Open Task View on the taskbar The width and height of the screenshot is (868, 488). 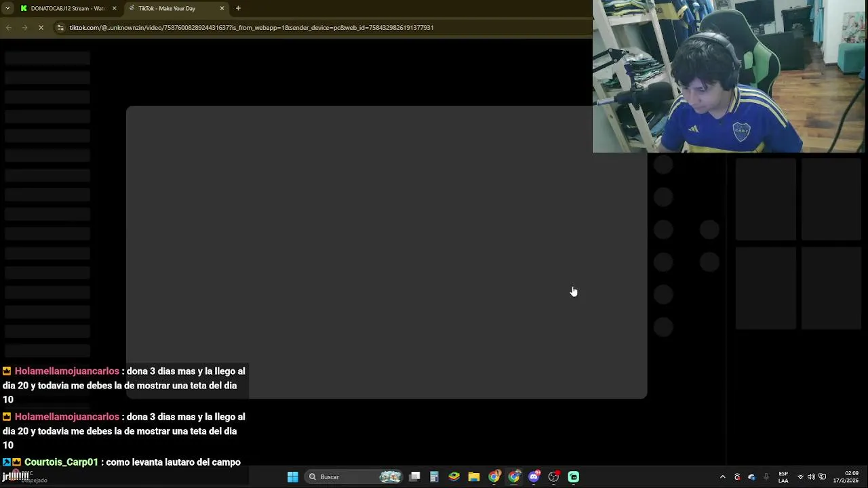coord(414,476)
